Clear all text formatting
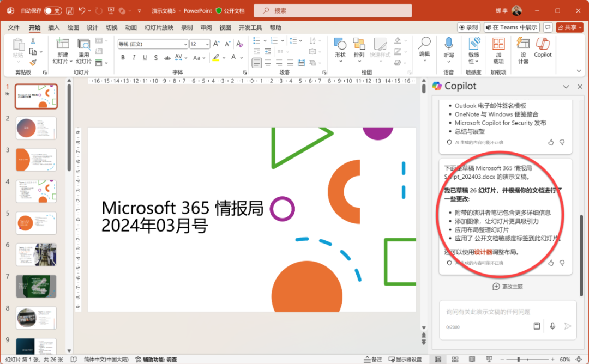The height and width of the screenshot is (364, 589). tap(239, 44)
